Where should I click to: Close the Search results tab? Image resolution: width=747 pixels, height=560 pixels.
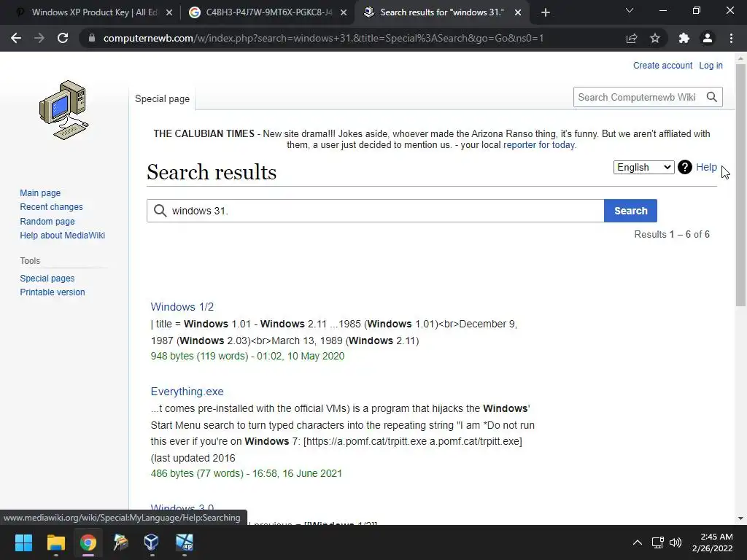tap(518, 12)
